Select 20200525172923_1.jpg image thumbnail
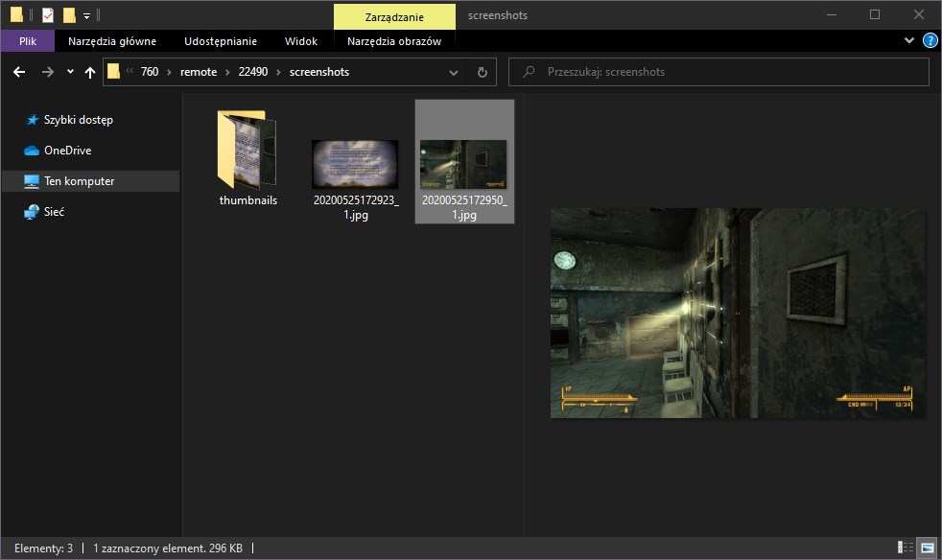The width and height of the screenshot is (942, 560). click(355, 164)
